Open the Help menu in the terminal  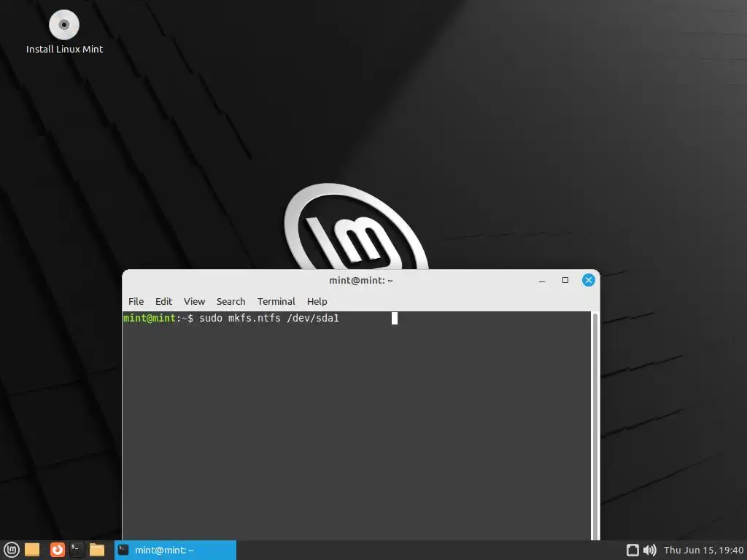point(317,301)
